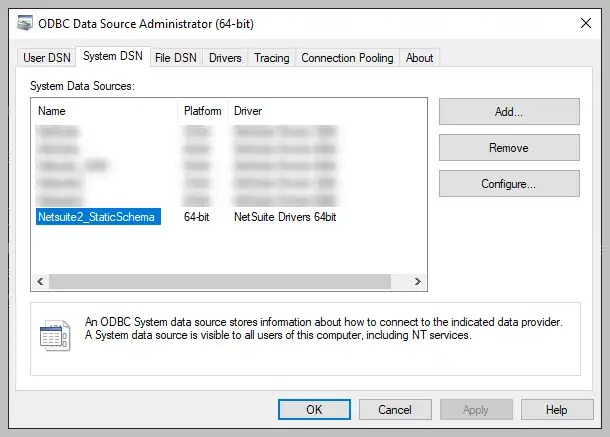This screenshot has width=610, height=437.
Task: Sort by the Name column header
Action: pos(105,110)
